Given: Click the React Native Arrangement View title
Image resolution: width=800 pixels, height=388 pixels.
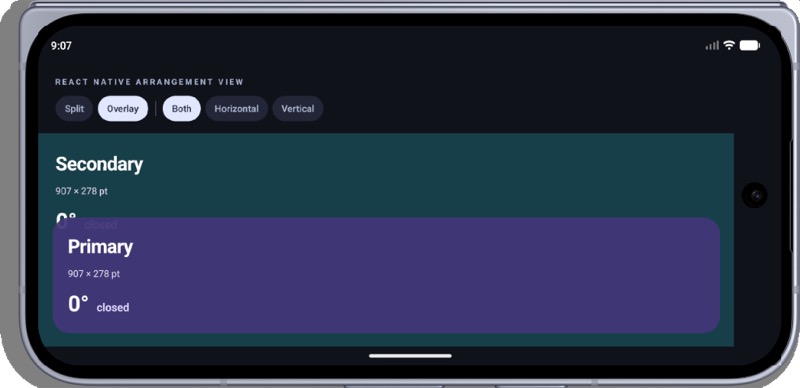Looking at the screenshot, I should [149, 82].
